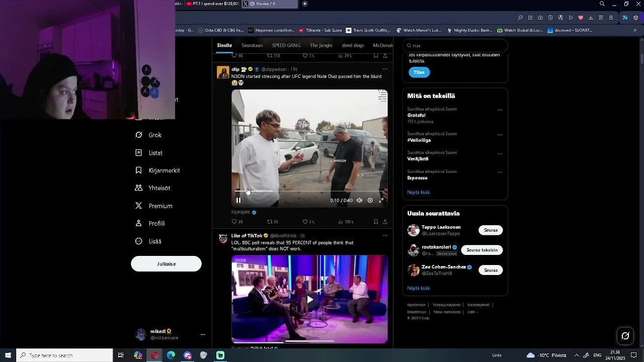
Task: Mute the N3ON video volume
Action: click(359, 200)
